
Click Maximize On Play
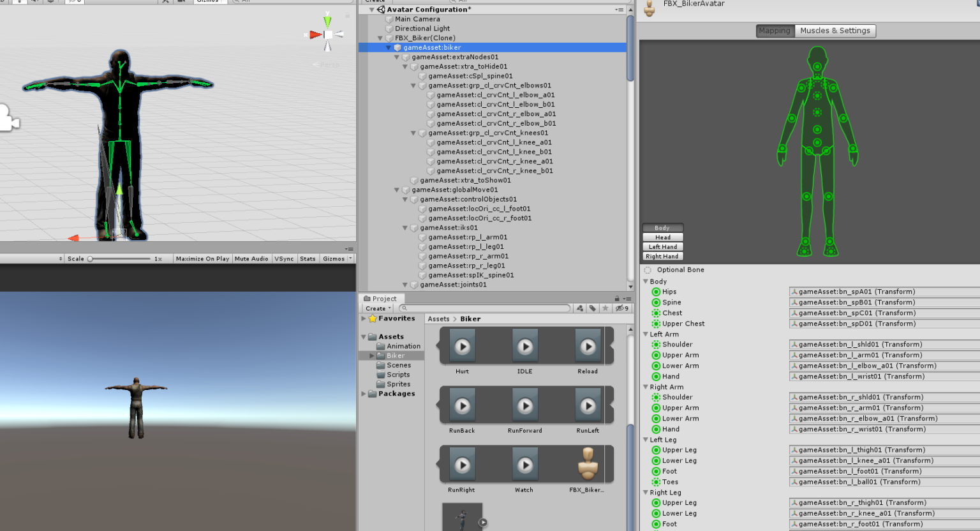click(x=202, y=258)
